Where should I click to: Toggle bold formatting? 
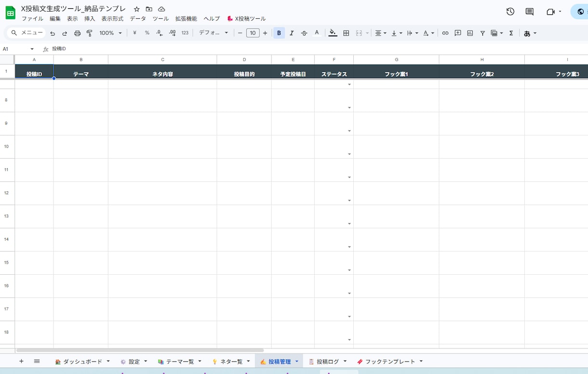tap(279, 33)
